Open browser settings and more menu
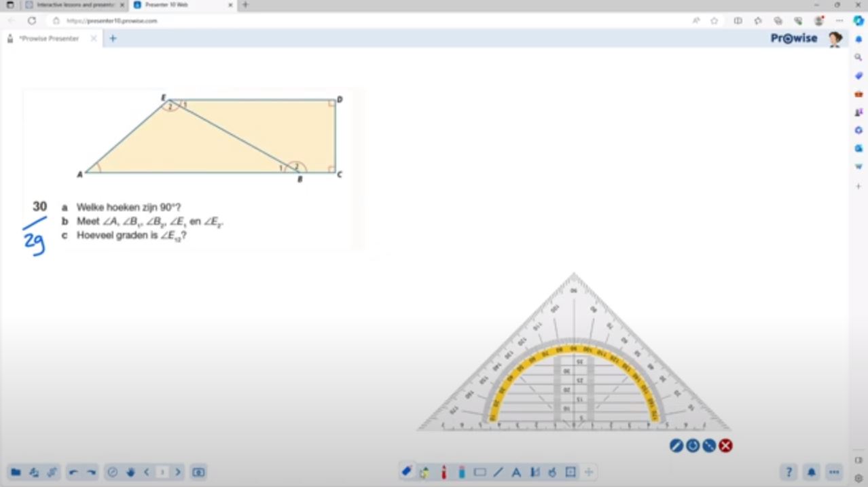This screenshot has width=868, height=487. pyautogui.click(x=839, y=21)
